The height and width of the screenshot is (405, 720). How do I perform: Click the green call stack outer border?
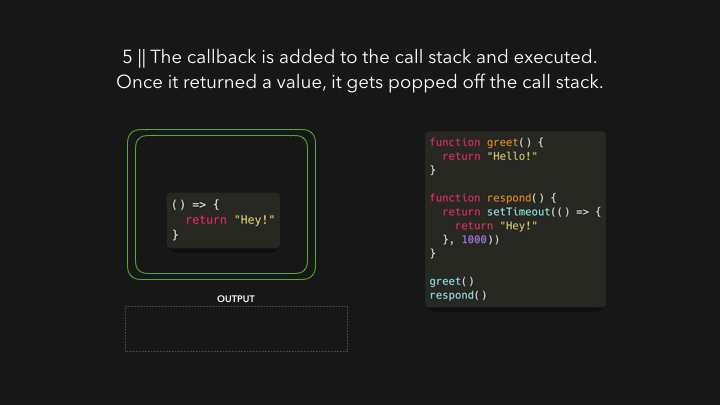[221, 132]
